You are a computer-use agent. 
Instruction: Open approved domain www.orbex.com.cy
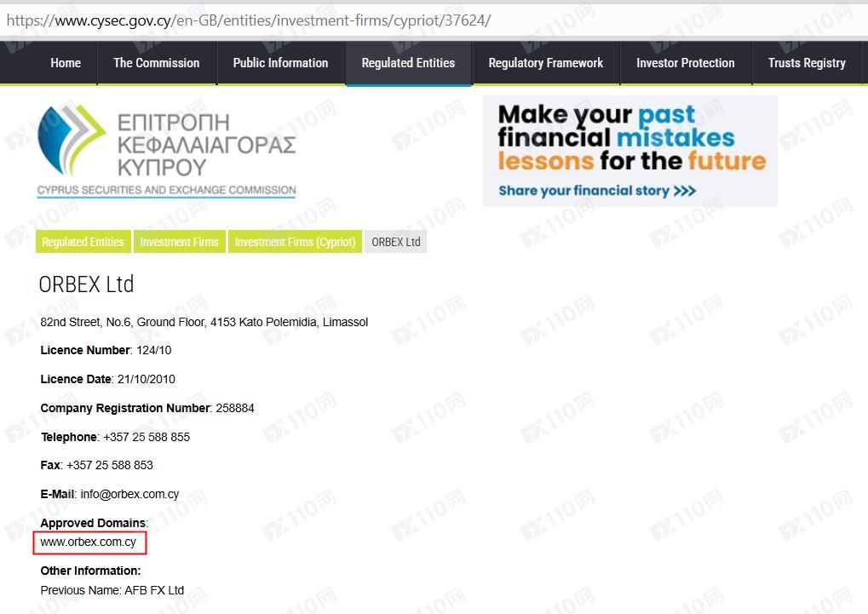click(x=88, y=542)
